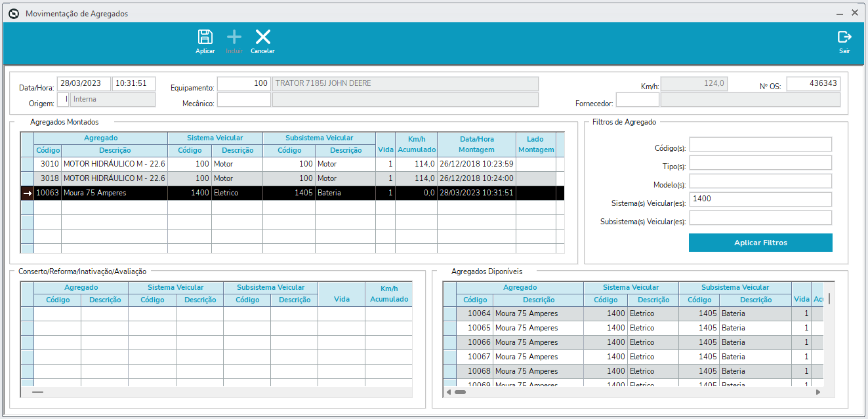Viewport: 868px width, 419px height.
Task: Close the Movimentação de Agregados window
Action: coord(855,12)
